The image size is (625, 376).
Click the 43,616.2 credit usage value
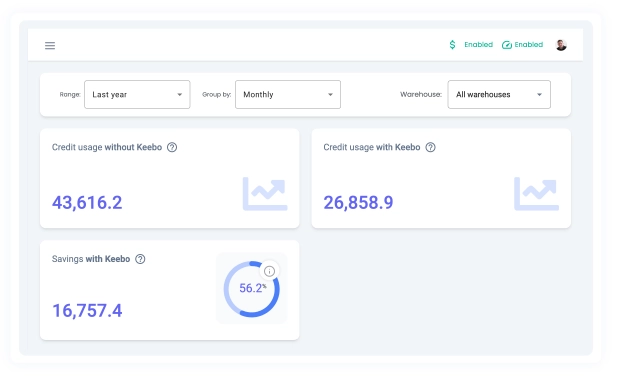pyautogui.click(x=87, y=203)
